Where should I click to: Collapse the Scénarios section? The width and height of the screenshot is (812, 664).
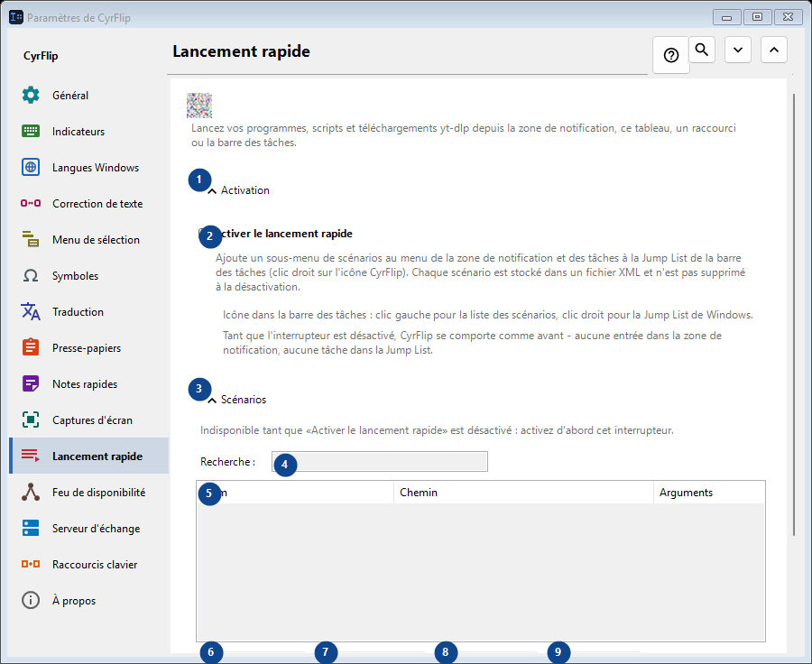coord(236,400)
